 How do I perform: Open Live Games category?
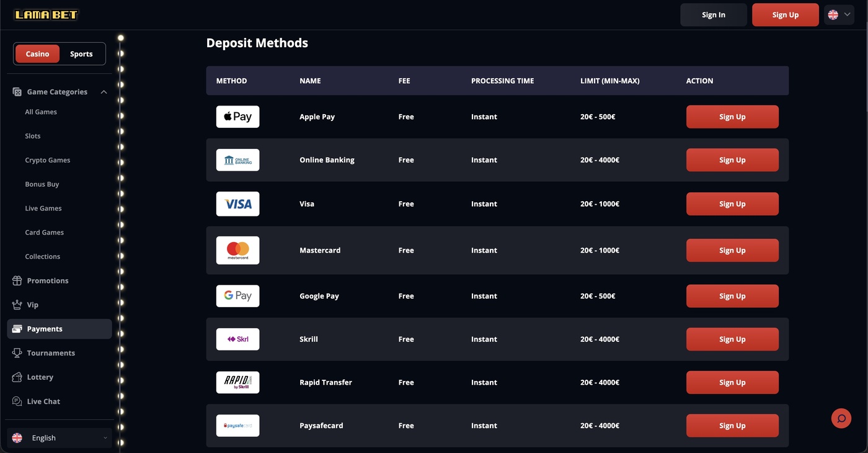tap(43, 209)
